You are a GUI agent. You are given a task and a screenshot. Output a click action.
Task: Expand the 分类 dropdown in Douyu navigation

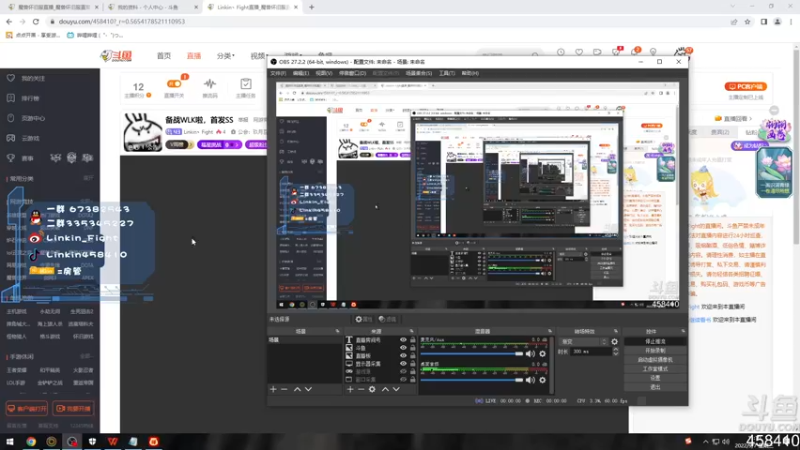(x=226, y=56)
